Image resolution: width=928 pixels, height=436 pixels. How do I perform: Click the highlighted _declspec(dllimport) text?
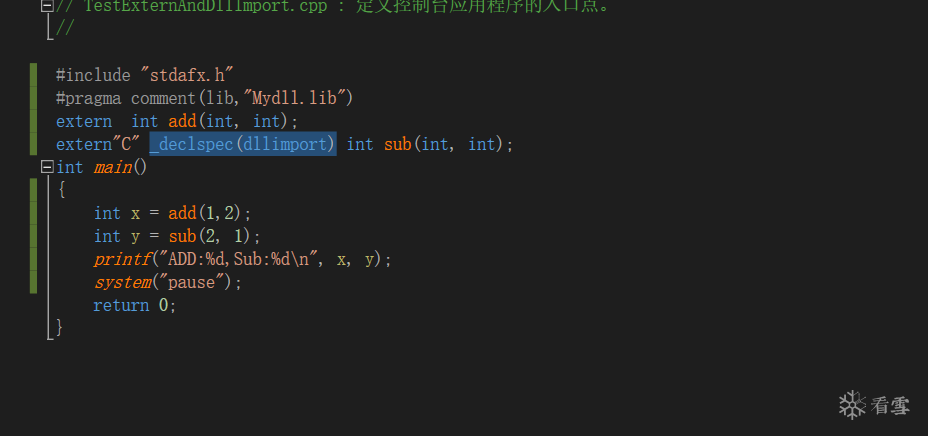(243, 144)
